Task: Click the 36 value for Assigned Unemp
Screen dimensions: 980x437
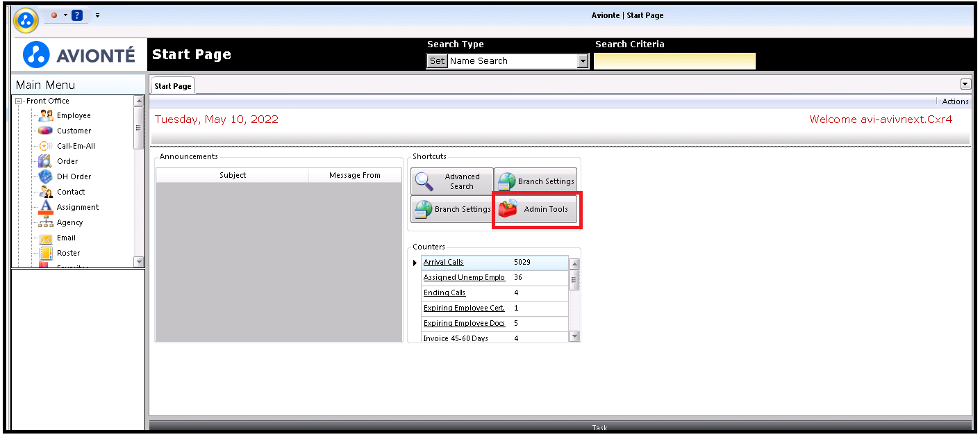Action: pyautogui.click(x=518, y=277)
